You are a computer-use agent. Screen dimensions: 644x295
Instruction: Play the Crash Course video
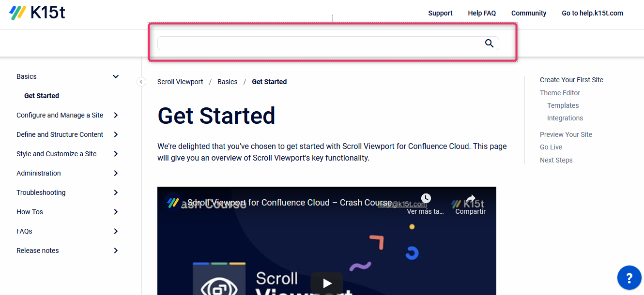coord(327,283)
